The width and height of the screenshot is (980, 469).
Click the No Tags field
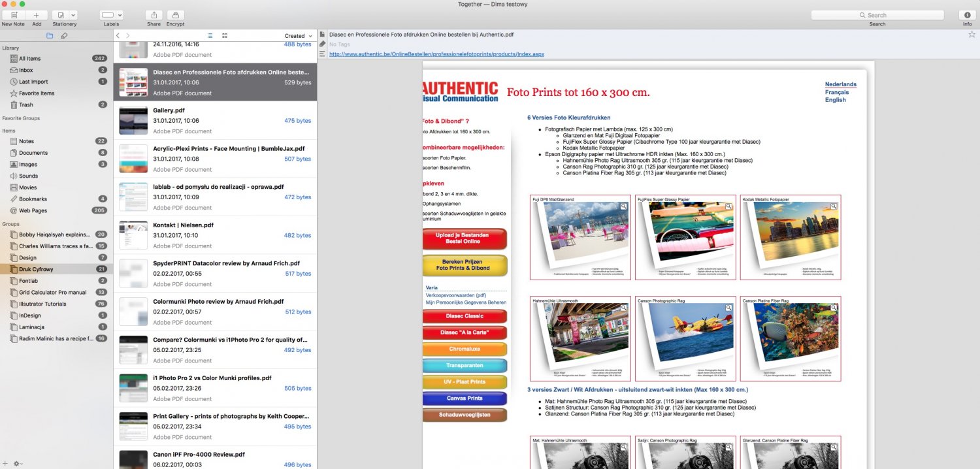[339, 44]
